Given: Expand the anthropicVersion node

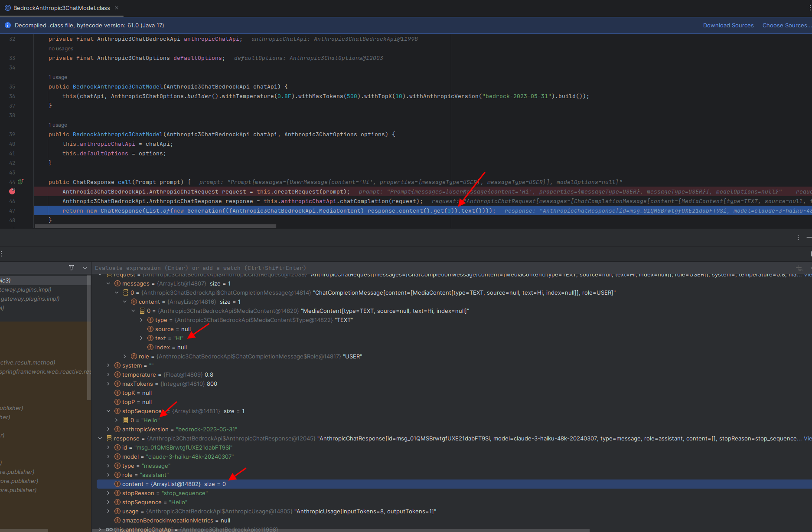Looking at the screenshot, I should [108, 429].
